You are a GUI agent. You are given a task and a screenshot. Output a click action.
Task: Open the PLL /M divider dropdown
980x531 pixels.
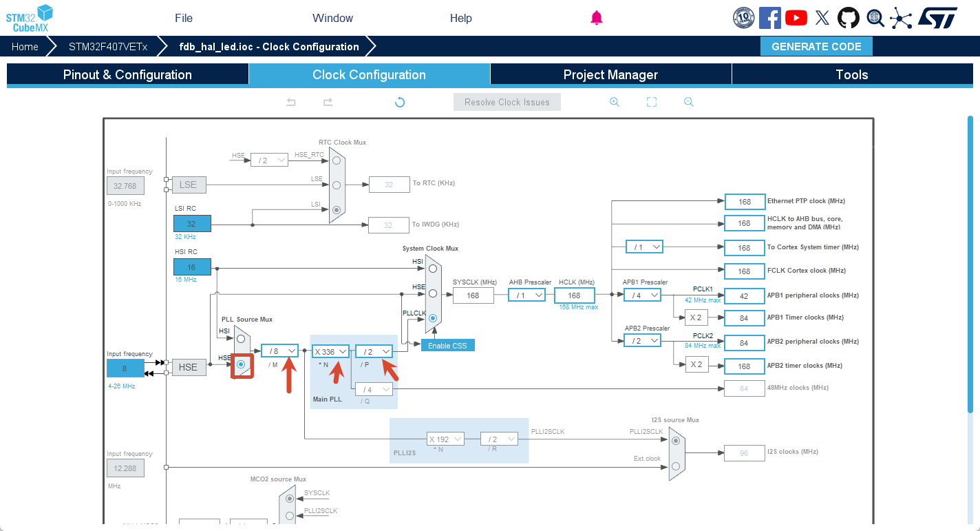click(280, 351)
